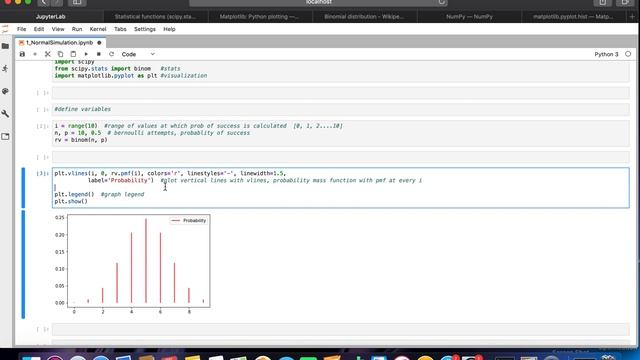The height and width of the screenshot is (360, 640).
Task: Open the File menu
Action: 21,29
